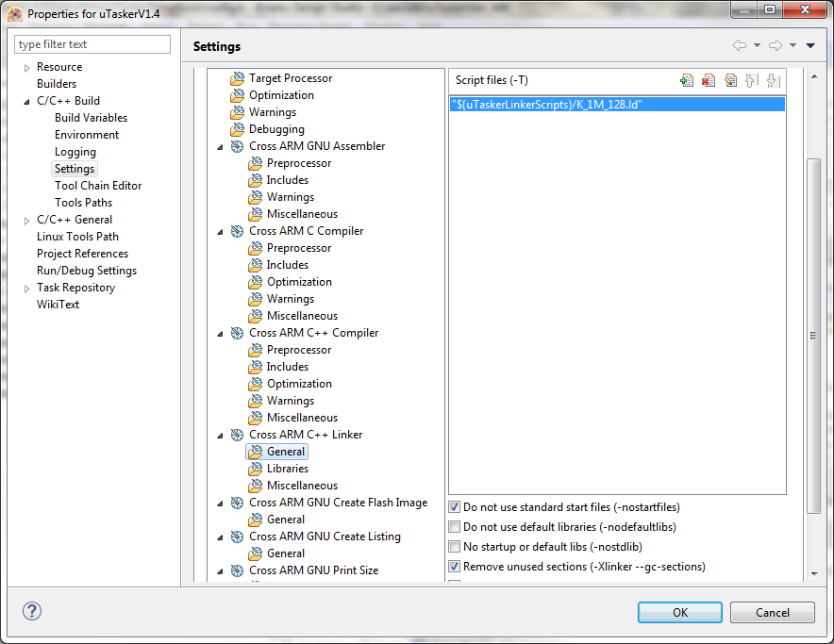Screen dimensions: 834x644
Task: Select Tool Chain Editor page
Action: [x=98, y=186]
